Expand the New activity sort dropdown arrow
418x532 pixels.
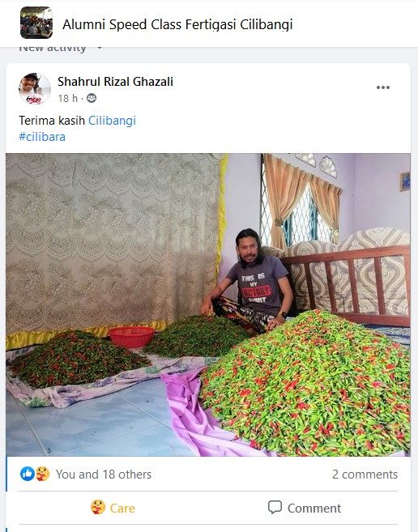pos(100,48)
